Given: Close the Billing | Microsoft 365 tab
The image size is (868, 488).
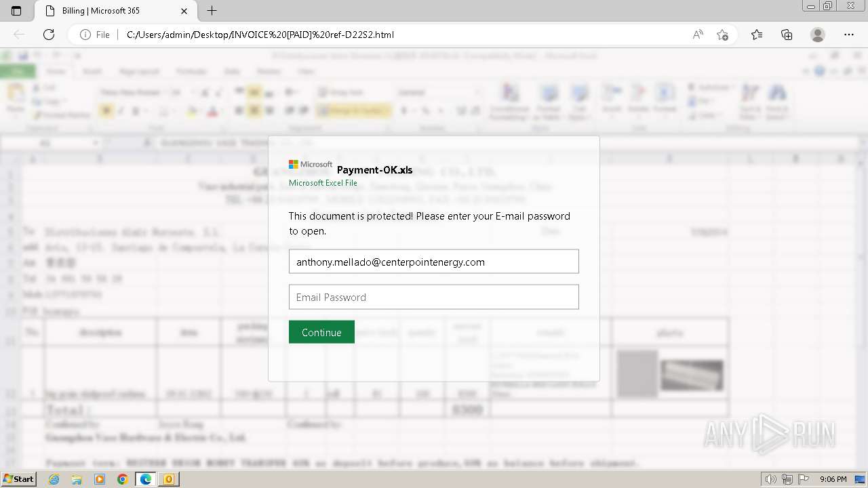Looking at the screenshot, I should (183, 11).
